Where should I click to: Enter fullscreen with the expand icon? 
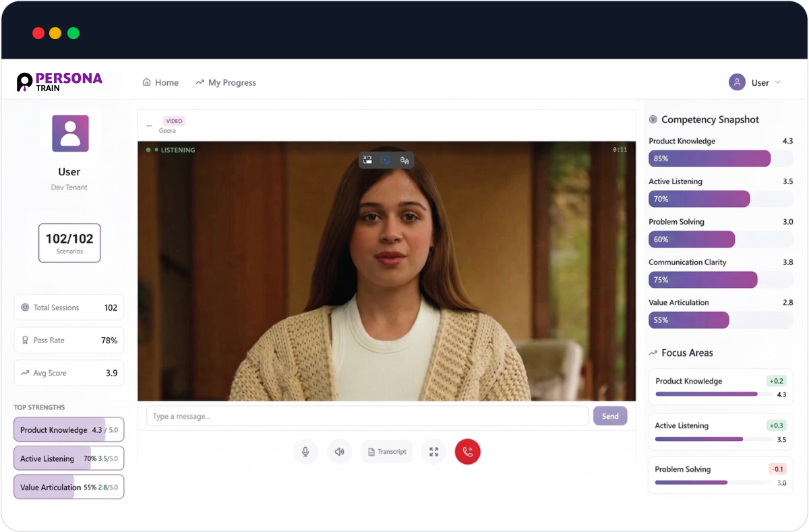pyautogui.click(x=433, y=452)
